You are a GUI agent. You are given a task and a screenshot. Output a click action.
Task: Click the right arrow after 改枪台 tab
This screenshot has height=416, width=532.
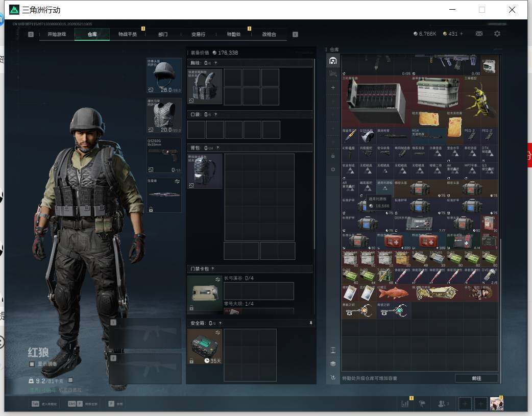[x=295, y=34]
